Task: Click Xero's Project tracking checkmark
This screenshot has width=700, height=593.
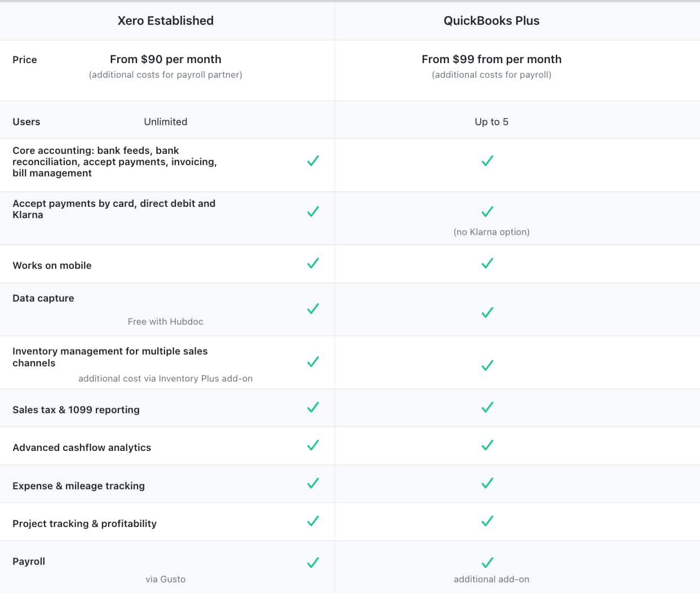Action: 313,521
